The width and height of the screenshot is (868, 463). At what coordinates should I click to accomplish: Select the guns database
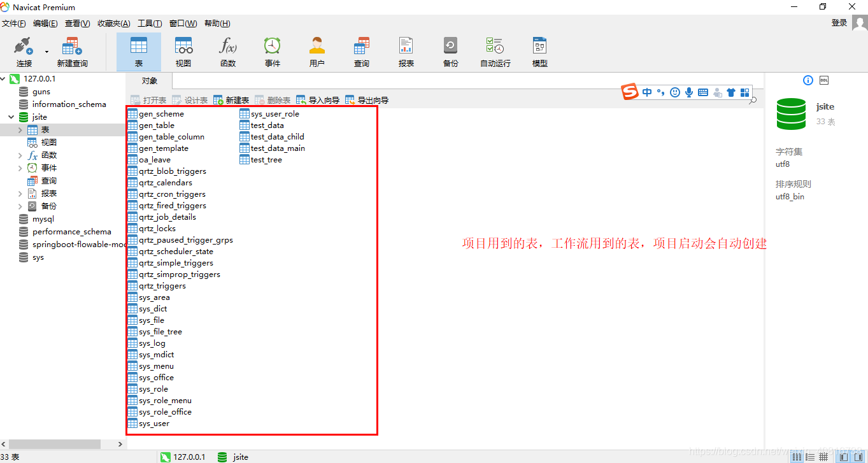coord(41,91)
